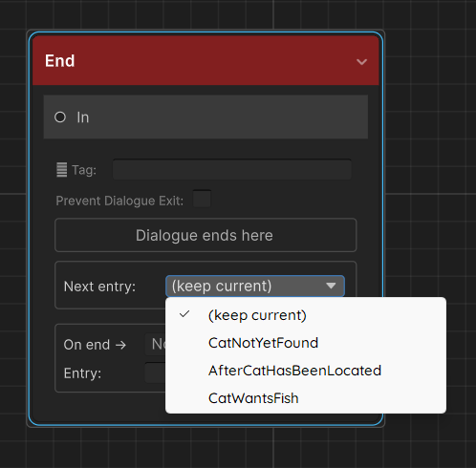Click the Prevent Dialogue Exit label

(119, 201)
